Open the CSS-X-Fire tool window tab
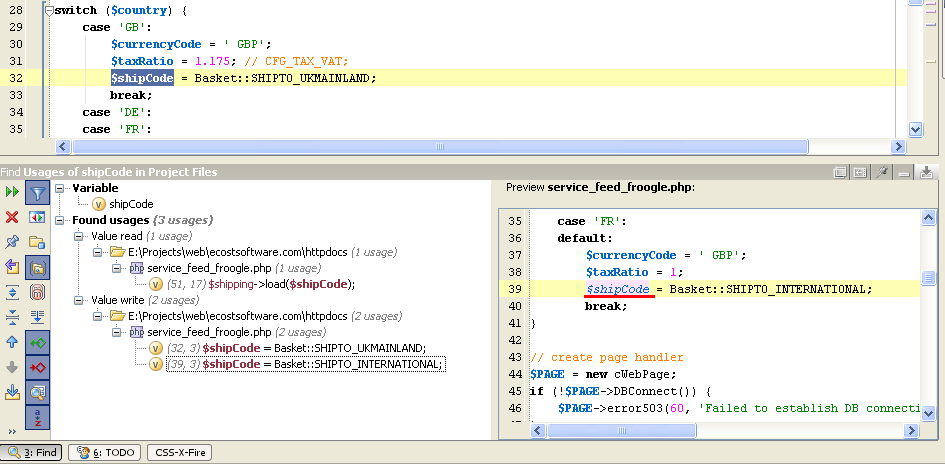The height and width of the screenshot is (464, 945). pyautogui.click(x=179, y=453)
